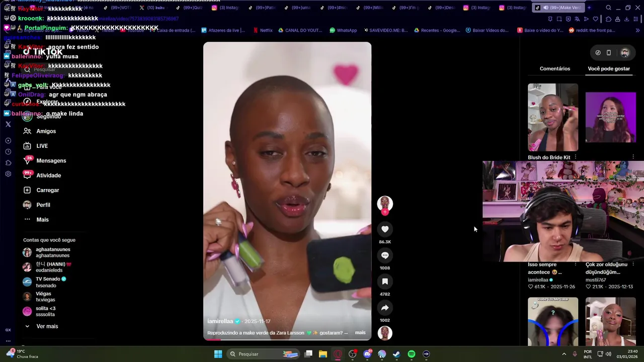Click the heart icon in the address bar
Screen dimensions: 644x362
point(595,19)
